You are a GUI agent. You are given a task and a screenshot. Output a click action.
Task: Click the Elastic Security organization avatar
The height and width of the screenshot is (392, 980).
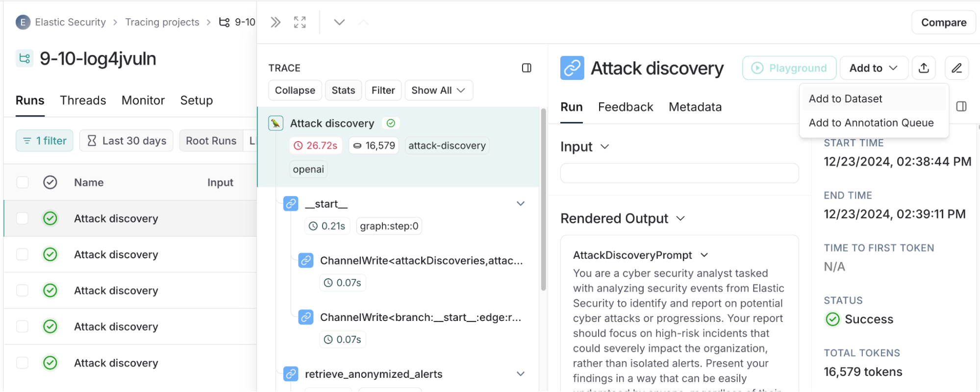coord(23,22)
